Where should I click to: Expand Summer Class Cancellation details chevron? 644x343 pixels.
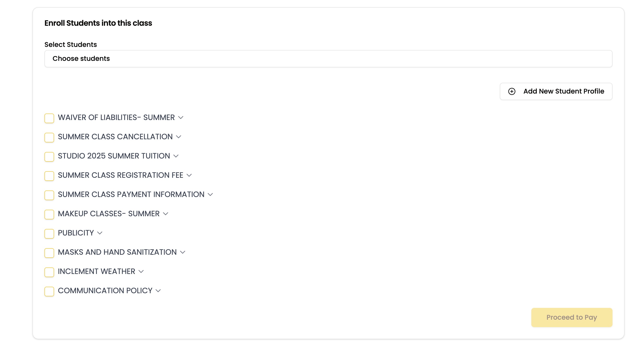pos(179,137)
